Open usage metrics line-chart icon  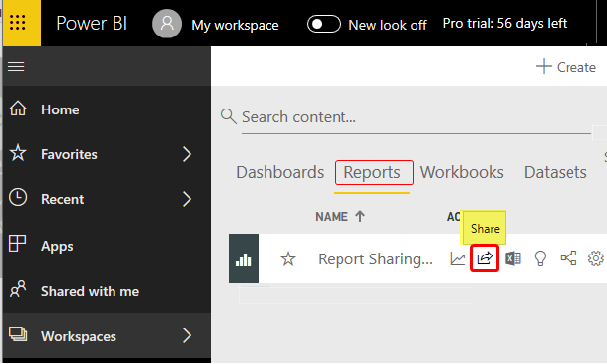[458, 258]
